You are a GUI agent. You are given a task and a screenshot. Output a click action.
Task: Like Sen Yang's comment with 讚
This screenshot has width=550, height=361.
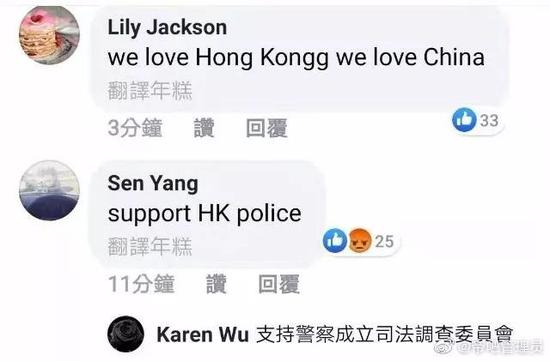(216, 284)
